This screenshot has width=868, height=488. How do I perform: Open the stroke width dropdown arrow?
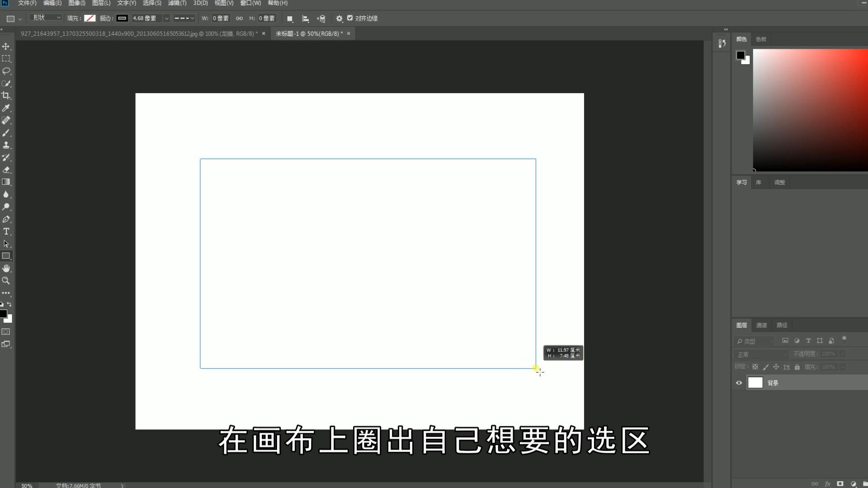point(166,19)
